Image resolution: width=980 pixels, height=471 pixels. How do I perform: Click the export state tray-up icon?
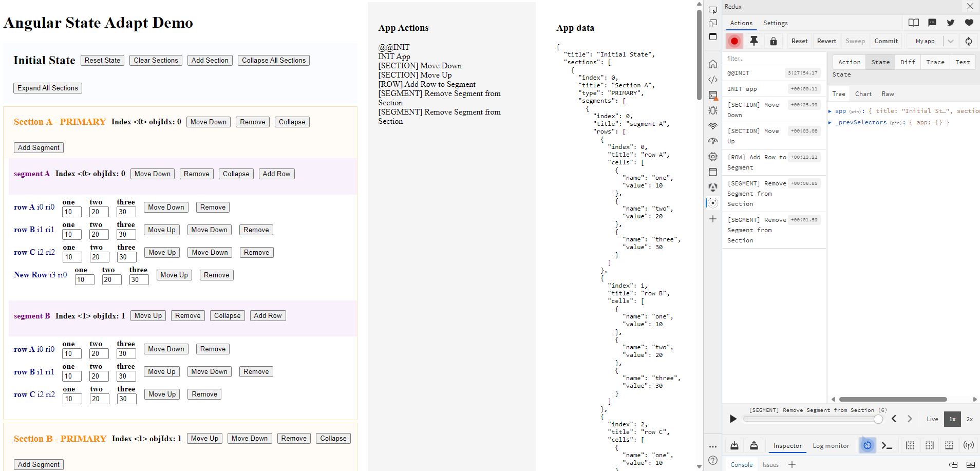(x=754, y=445)
